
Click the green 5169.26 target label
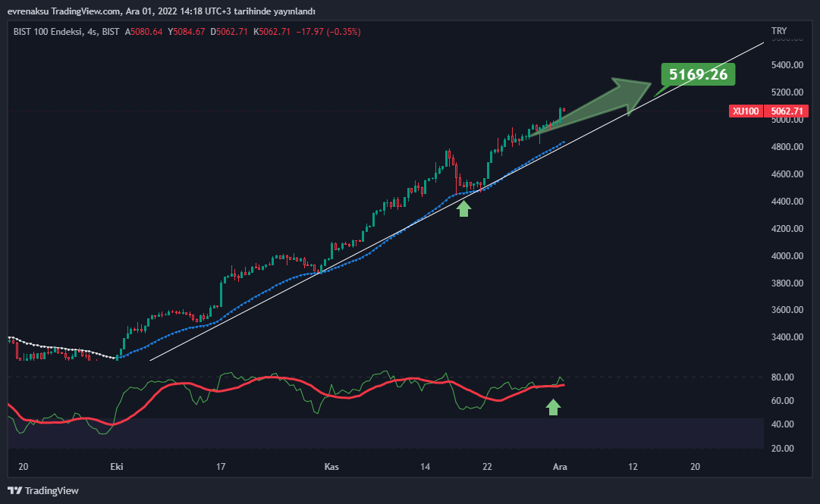point(698,74)
